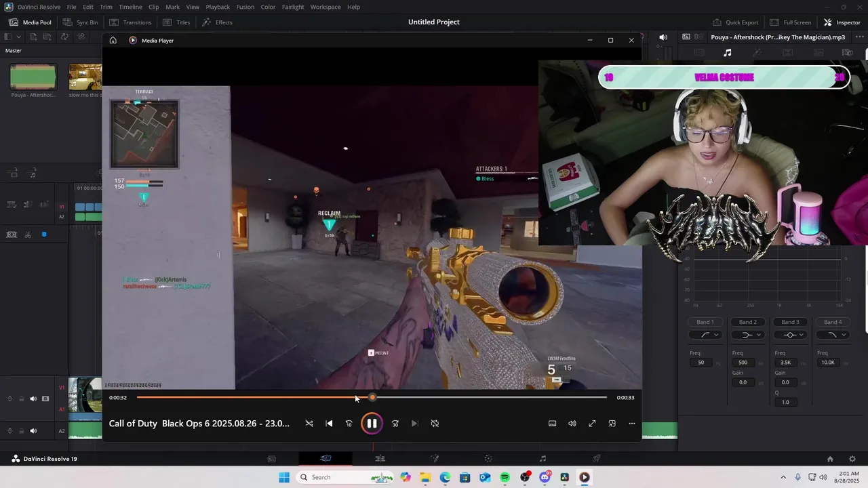Screen dimensions: 868x488
Task: Open the Transitions panel
Action: tap(130, 22)
